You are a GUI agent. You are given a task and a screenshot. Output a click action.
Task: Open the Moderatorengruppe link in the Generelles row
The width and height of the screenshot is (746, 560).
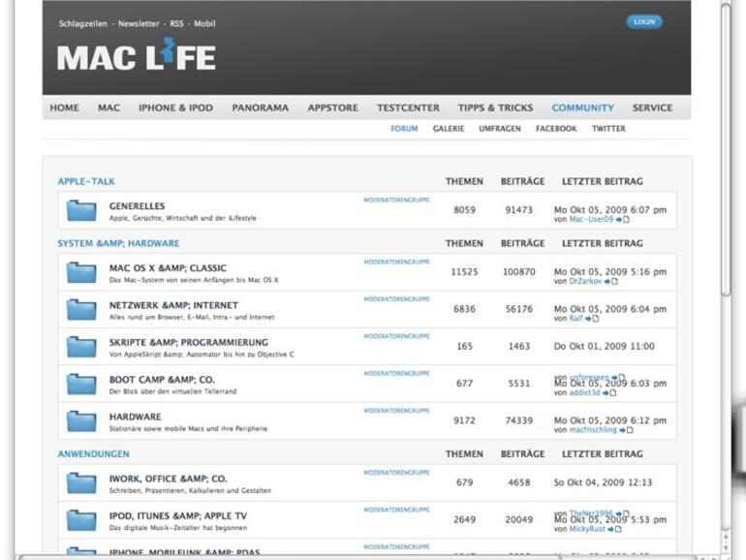[397, 200]
